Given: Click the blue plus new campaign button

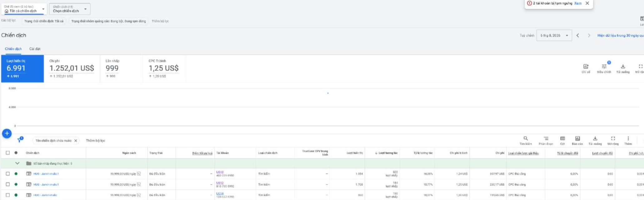Looking at the screenshot, I should (x=7, y=133).
